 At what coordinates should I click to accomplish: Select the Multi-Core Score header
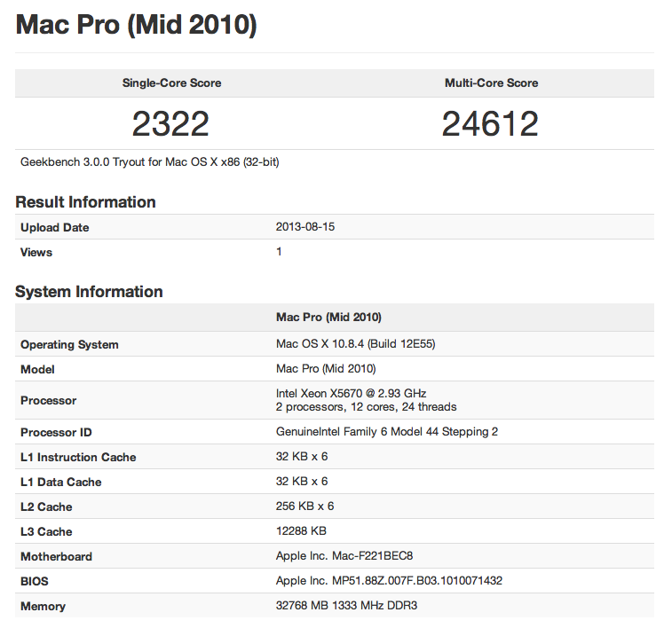tap(491, 83)
